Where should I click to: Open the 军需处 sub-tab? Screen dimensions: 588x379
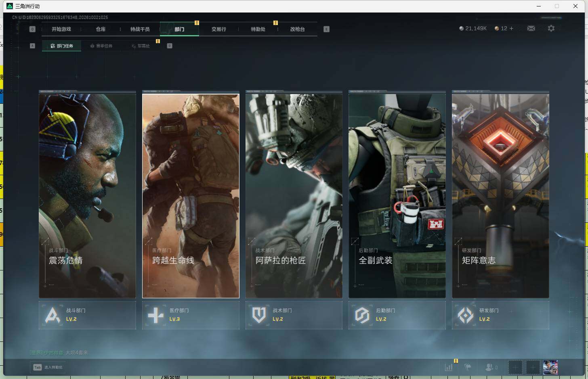(141, 46)
